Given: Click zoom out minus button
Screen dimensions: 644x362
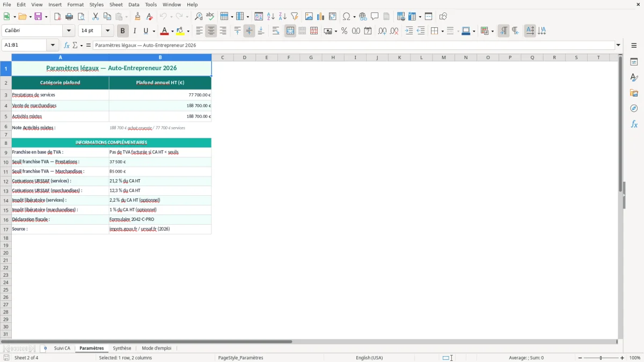Looking at the screenshot, I should (x=580, y=358).
